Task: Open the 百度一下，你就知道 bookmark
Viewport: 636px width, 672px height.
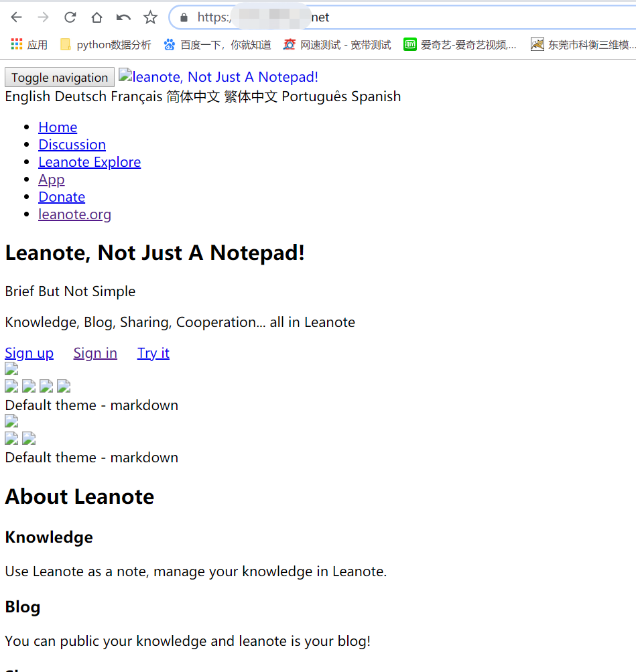Action: click(217, 45)
